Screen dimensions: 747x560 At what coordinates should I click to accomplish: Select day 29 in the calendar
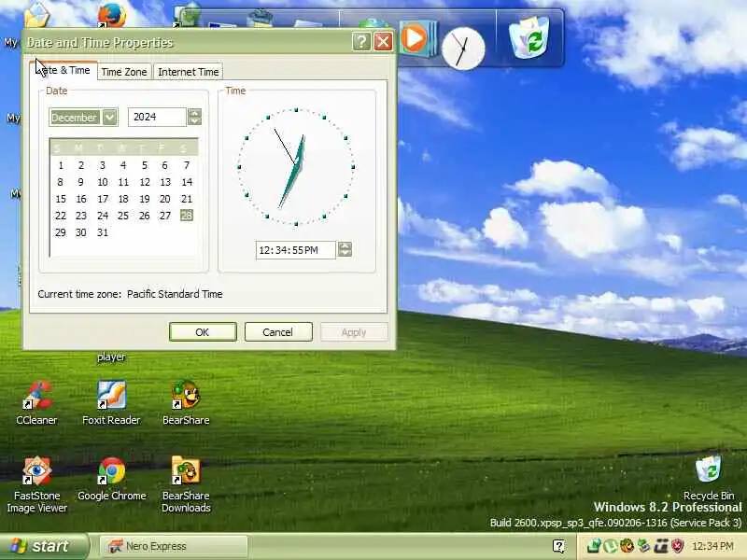click(61, 232)
